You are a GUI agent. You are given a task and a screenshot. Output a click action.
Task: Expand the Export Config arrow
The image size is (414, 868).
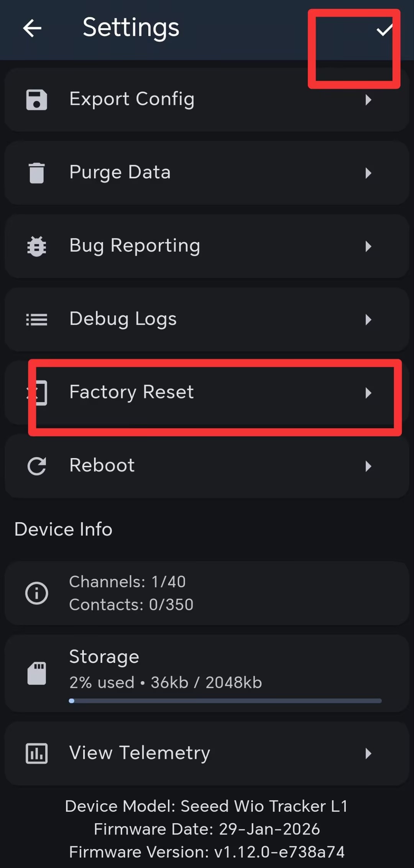coord(368,100)
